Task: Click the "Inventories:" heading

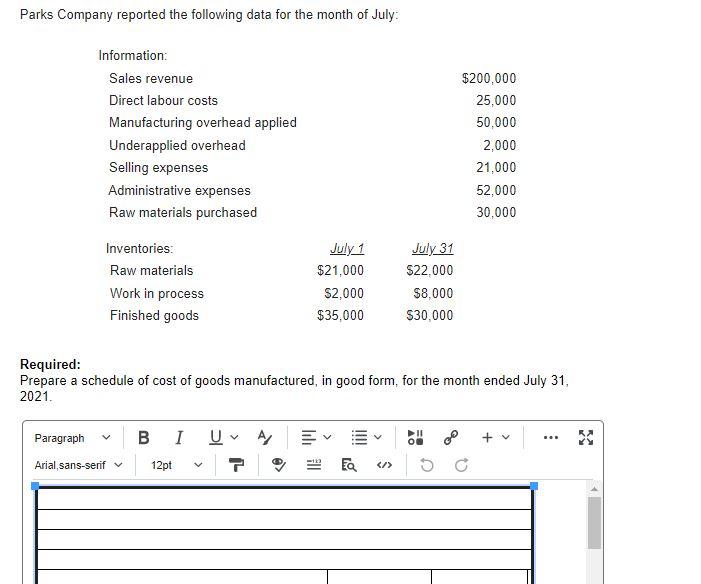Action: 139,248
